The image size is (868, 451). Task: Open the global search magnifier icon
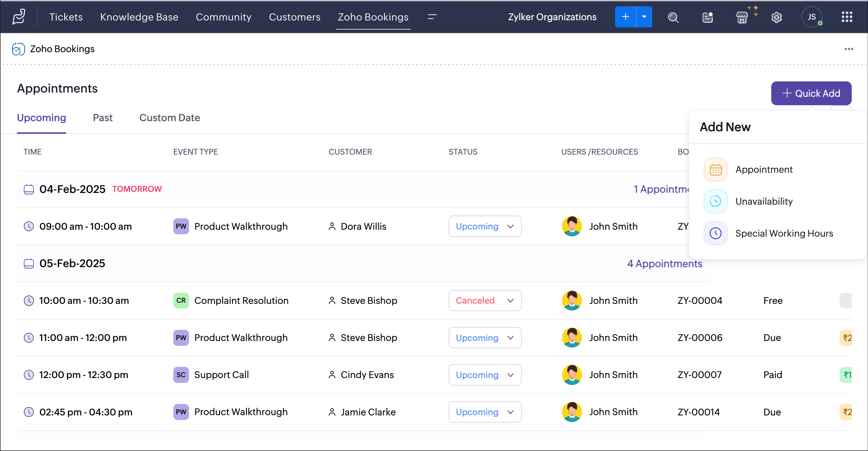click(x=673, y=17)
